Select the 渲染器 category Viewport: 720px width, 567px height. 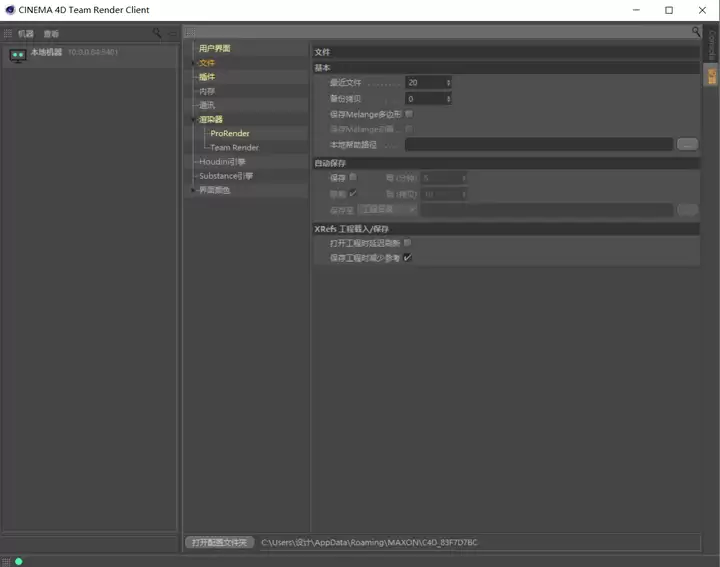pyautogui.click(x=211, y=119)
